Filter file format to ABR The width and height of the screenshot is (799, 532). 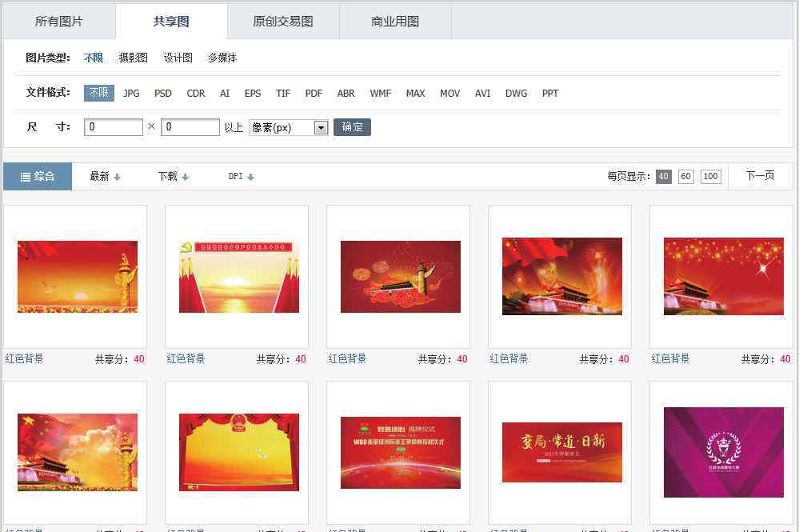346,94
